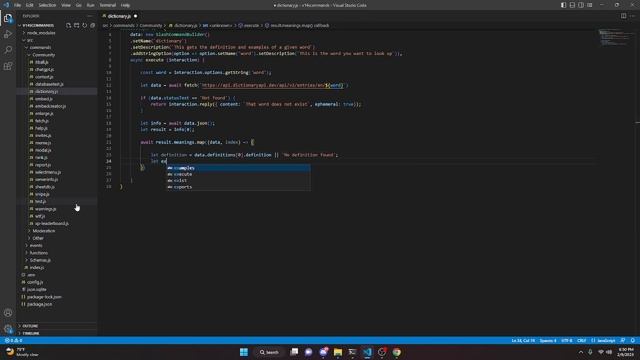Open embed.js in the Explorer

tap(43, 99)
